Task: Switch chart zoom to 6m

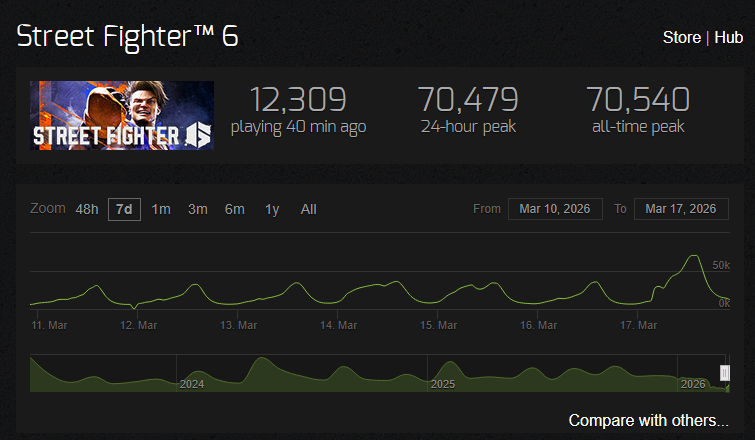Action: point(234,209)
